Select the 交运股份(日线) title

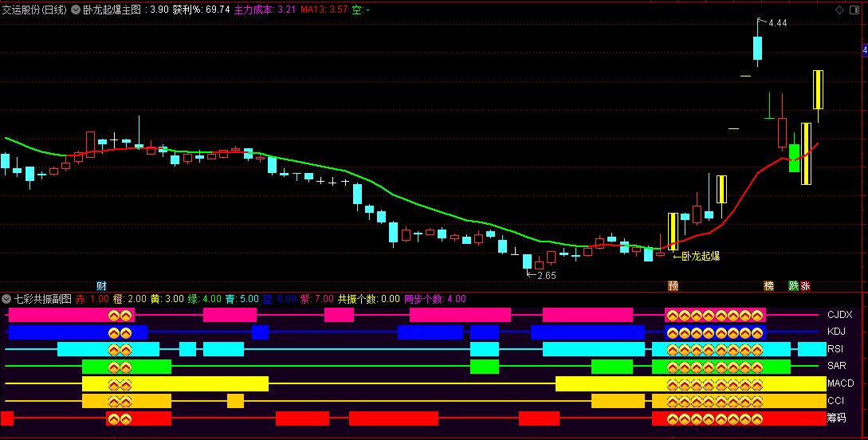coord(34,10)
